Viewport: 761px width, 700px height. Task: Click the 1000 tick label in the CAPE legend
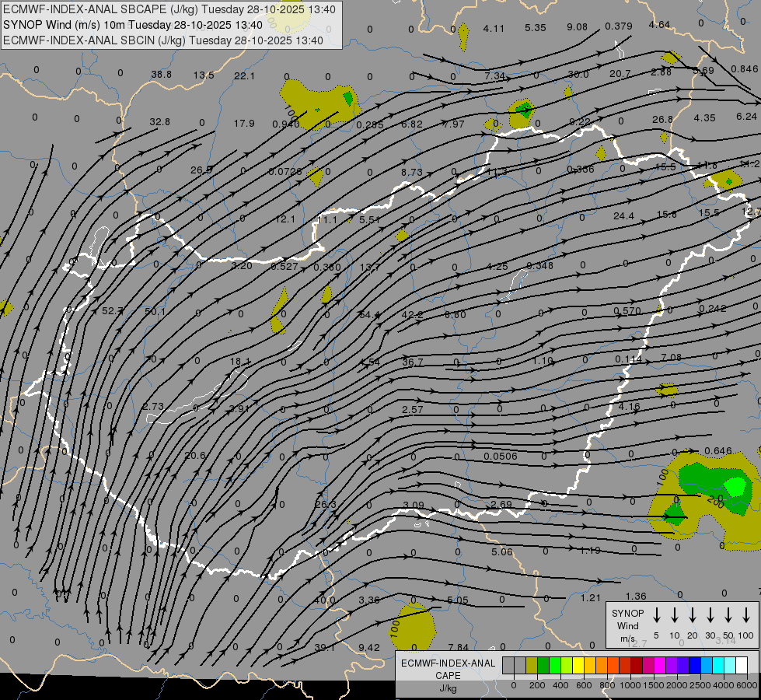click(x=630, y=685)
